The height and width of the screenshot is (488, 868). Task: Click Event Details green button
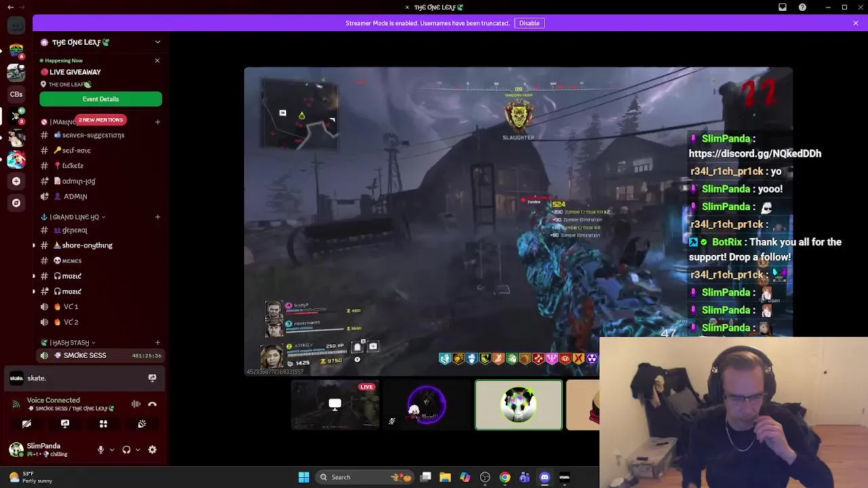(x=100, y=99)
